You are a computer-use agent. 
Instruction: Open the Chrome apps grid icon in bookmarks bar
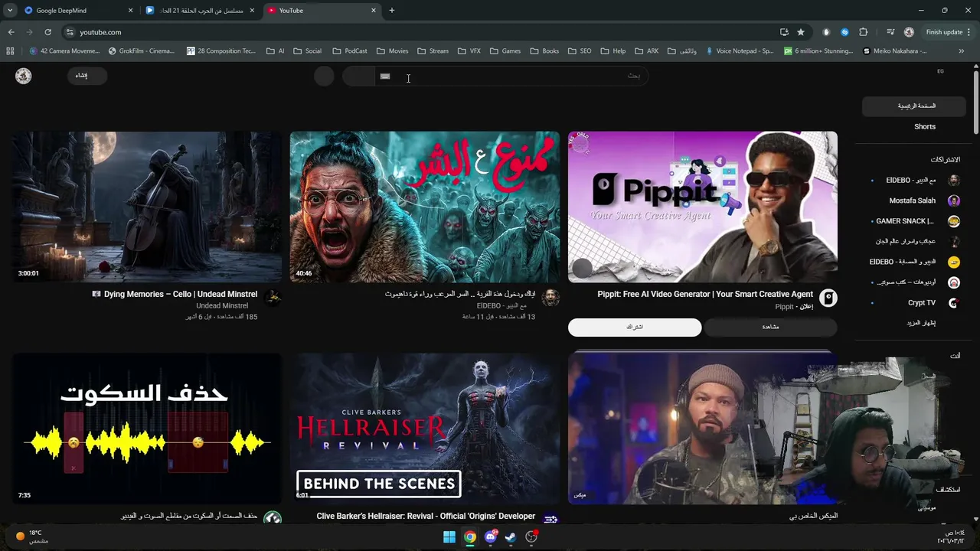pyautogui.click(x=10, y=51)
